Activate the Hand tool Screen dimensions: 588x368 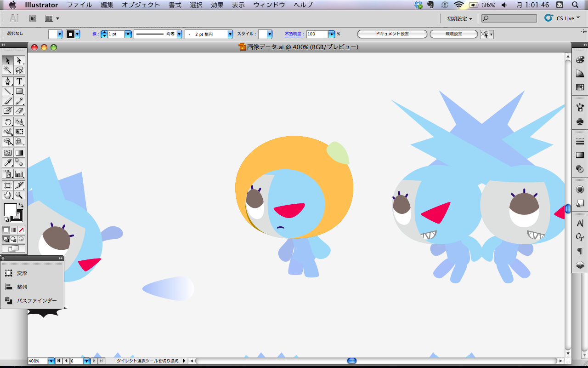[x=8, y=195]
